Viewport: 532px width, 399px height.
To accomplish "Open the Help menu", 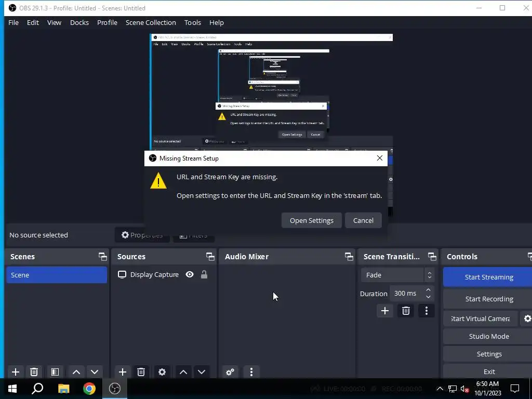I will click(x=217, y=22).
